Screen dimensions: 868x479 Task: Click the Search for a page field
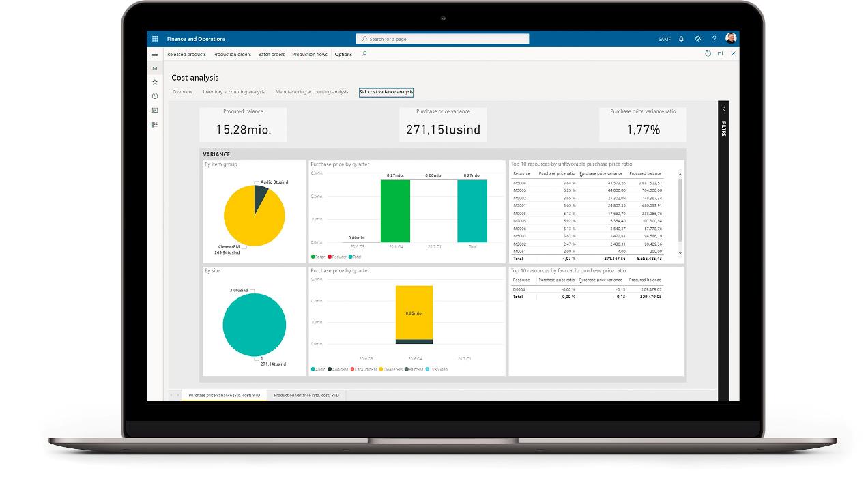coord(442,39)
